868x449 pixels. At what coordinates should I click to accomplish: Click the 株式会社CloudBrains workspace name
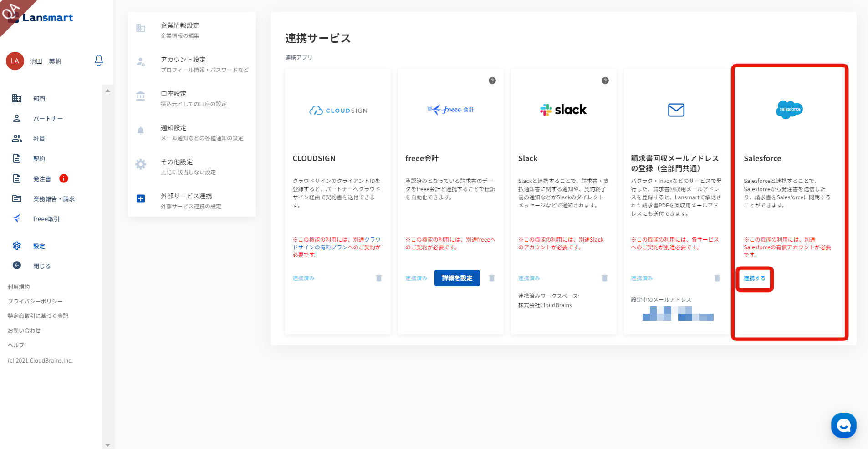(x=545, y=305)
